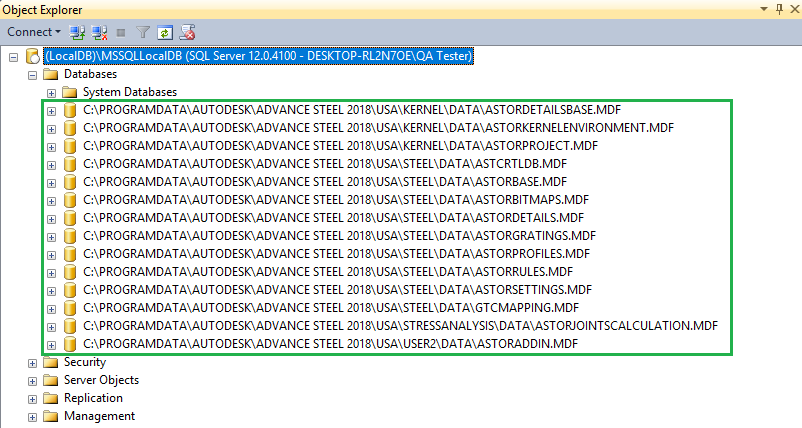Image resolution: width=802 pixels, height=428 pixels.
Task: Click the Refresh toolbar icon
Action: click(x=165, y=33)
